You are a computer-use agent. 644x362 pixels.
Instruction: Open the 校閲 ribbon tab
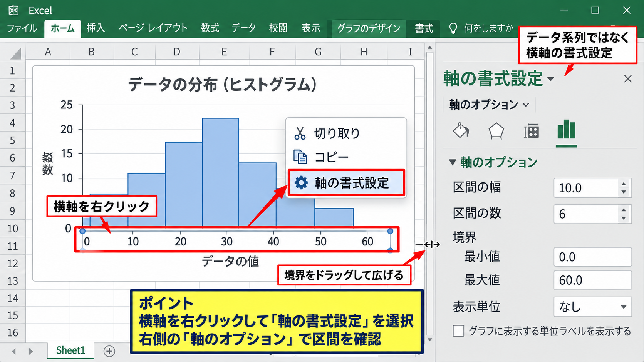[x=278, y=28]
